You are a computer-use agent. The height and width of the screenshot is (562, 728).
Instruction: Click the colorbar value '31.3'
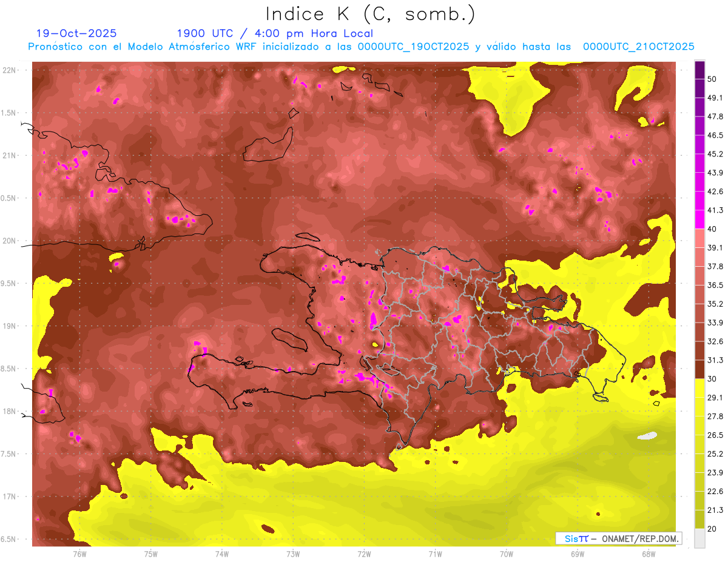[x=715, y=360]
